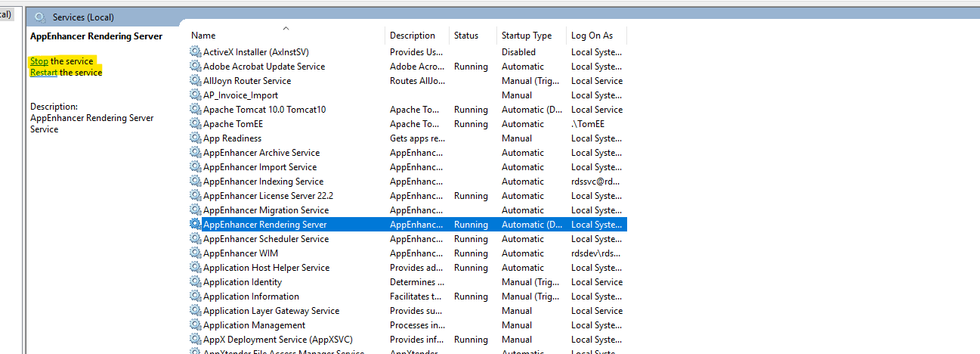
Task: Click gear icon for Apache TomEE
Action: [196, 124]
